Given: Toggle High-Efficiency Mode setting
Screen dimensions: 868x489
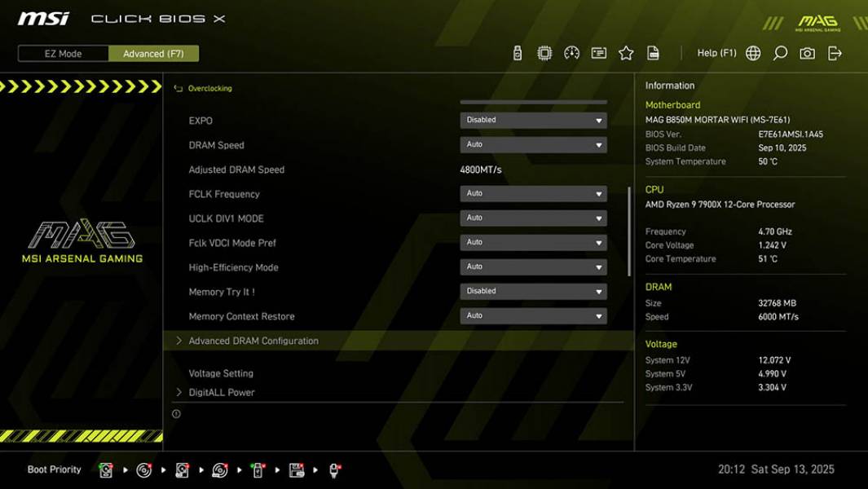Looking at the screenshot, I should point(532,267).
